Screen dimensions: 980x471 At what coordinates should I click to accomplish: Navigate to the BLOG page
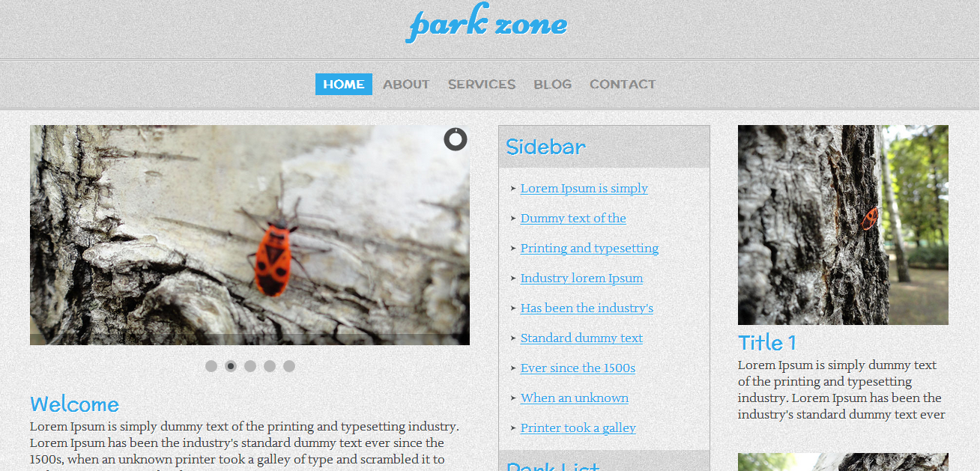(x=553, y=84)
